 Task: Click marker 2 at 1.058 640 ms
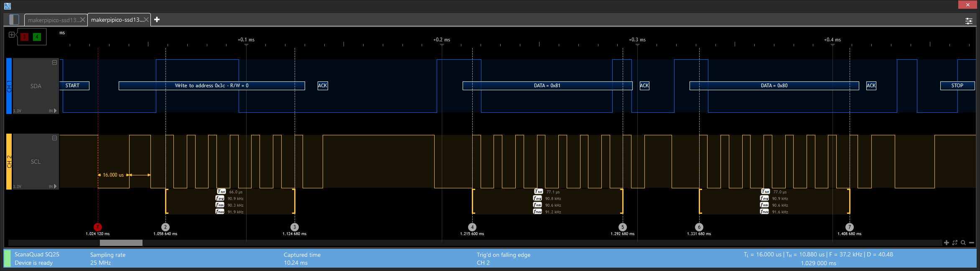(165, 227)
